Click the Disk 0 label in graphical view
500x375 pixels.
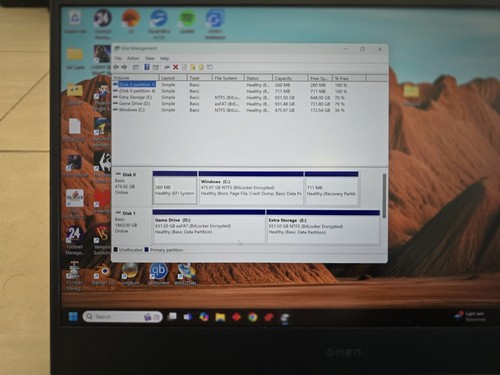pyautogui.click(x=129, y=174)
